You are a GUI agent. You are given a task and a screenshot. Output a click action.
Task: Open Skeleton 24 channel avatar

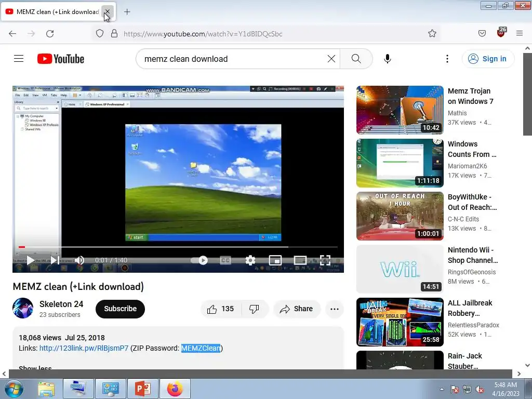(x=23, y=308)
